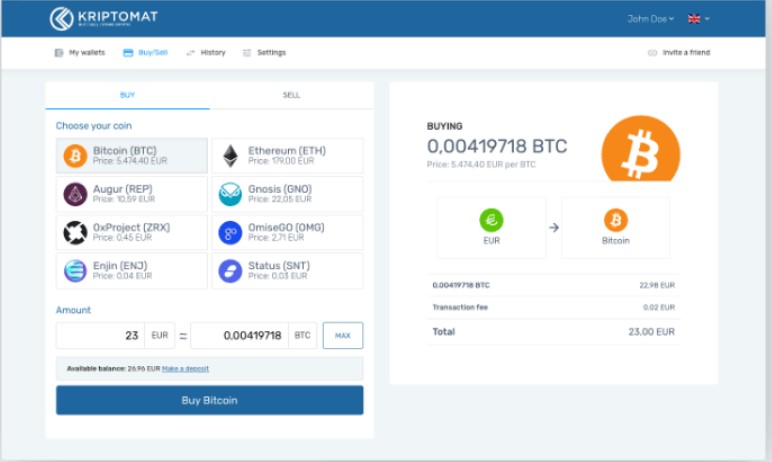This screenshot has height=462, width=772.
Task: Select the Augur (REP) coin option
Action: click(x=132, y=194)
